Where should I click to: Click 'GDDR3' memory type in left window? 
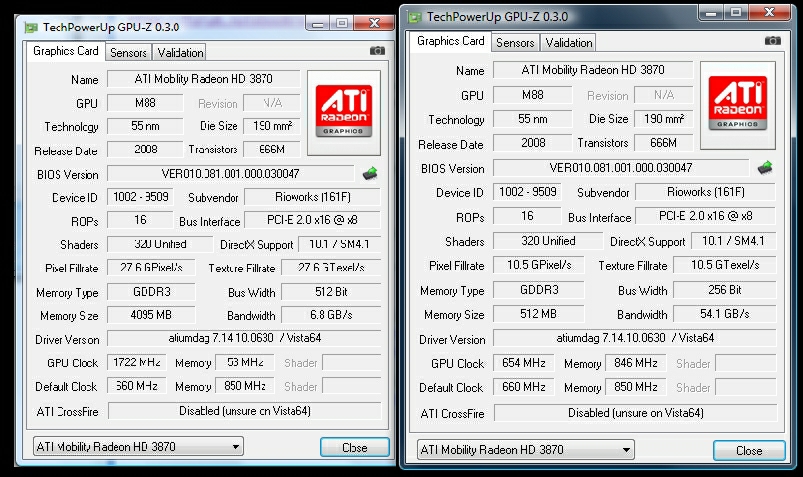click(x=151, y=292)
